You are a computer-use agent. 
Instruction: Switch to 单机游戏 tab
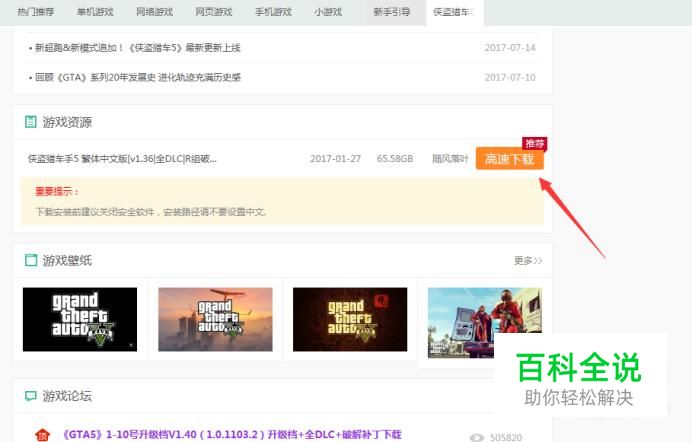(95, 12)
